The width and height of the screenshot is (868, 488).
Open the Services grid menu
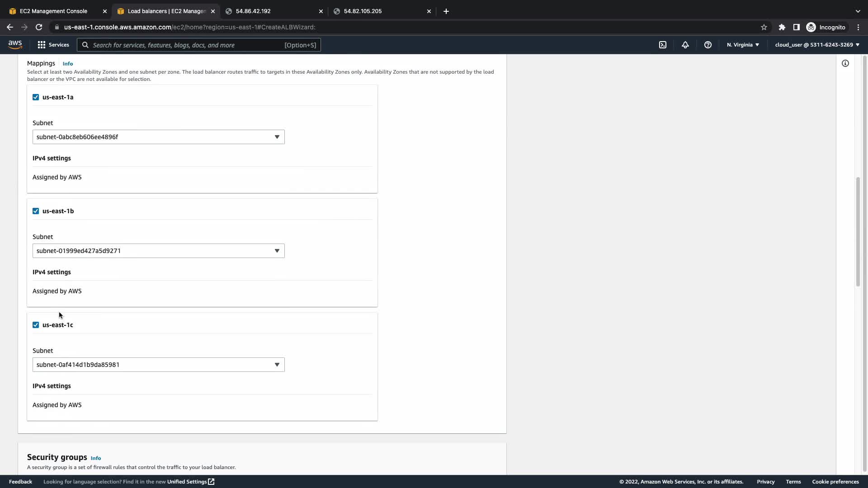pyautogui.click(x=53, y=45)
